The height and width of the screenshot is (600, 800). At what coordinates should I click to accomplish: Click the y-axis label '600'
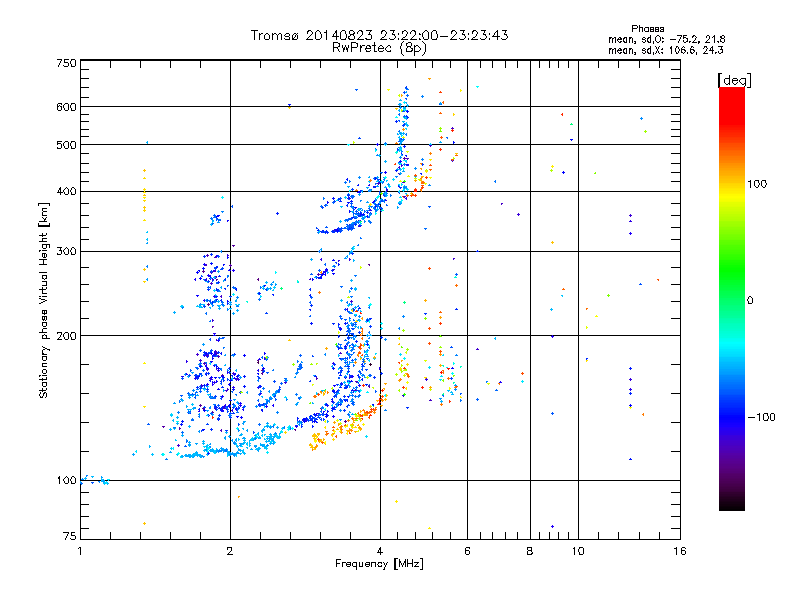(x=66, y=107)
